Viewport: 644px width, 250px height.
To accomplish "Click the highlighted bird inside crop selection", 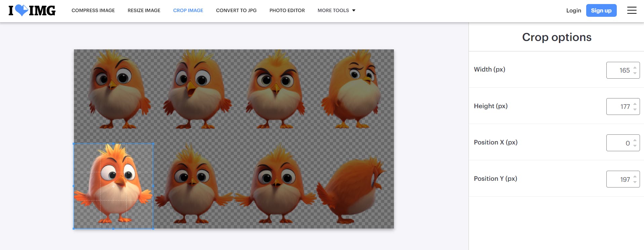I will 113,184.
